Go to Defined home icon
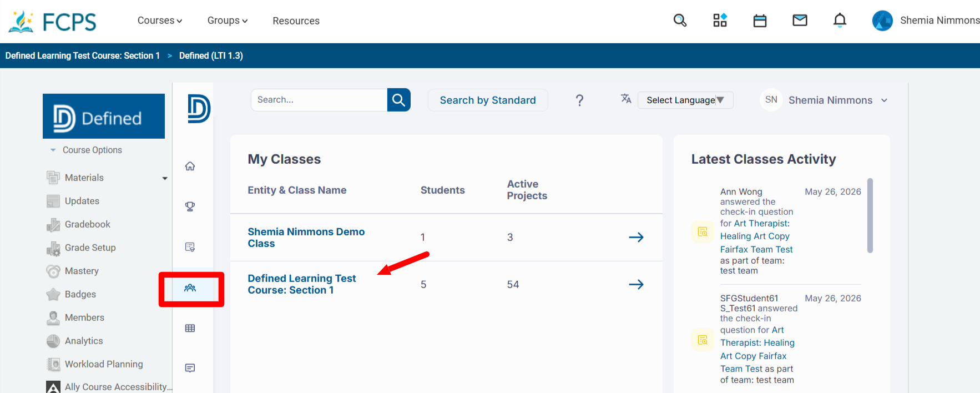Image resolution: width=980 pixels, height=393 pixels. (x=190, y=166)
